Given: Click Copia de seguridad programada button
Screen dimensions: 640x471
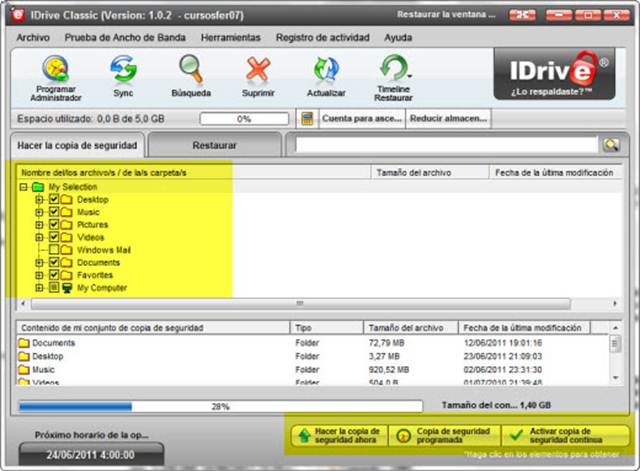Looking at the screenshot, I should tap(445, 435).
